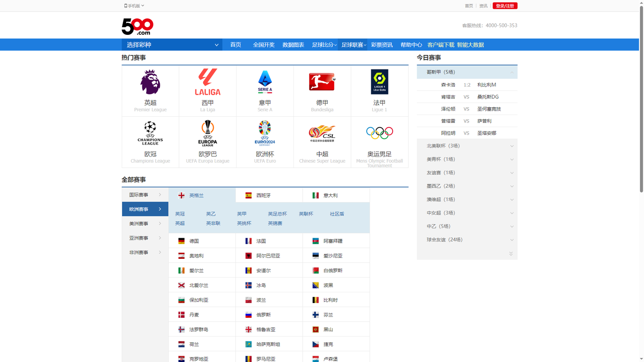644x362 pixels.
Task: Expand the 美青杯 (1场) match group
Action: [467, 159]
